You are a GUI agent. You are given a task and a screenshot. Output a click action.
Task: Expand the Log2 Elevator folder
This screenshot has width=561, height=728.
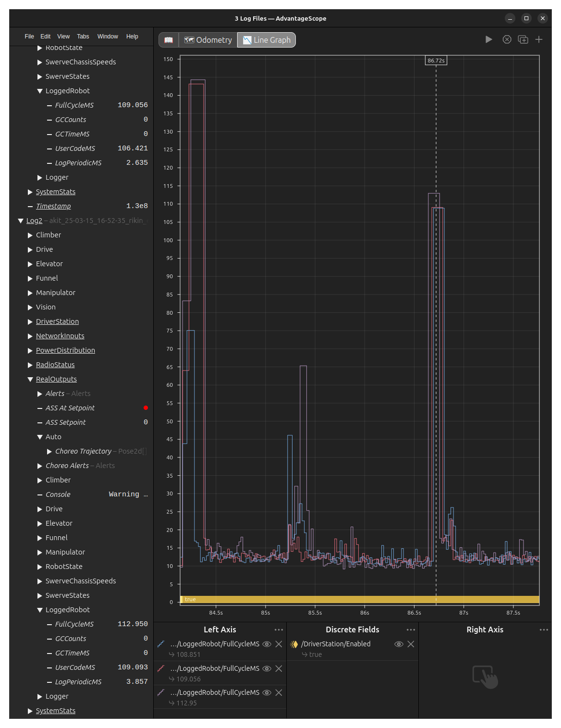tap(30, 264)
